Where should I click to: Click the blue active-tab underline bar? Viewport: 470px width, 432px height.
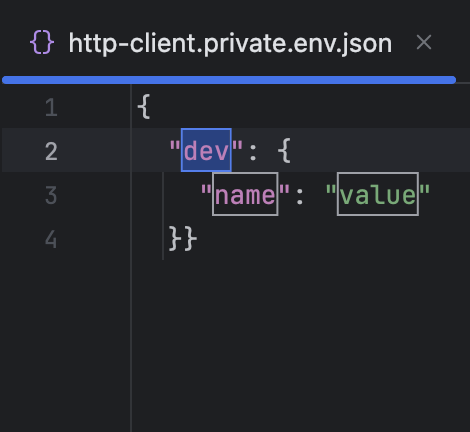[229, 80]
